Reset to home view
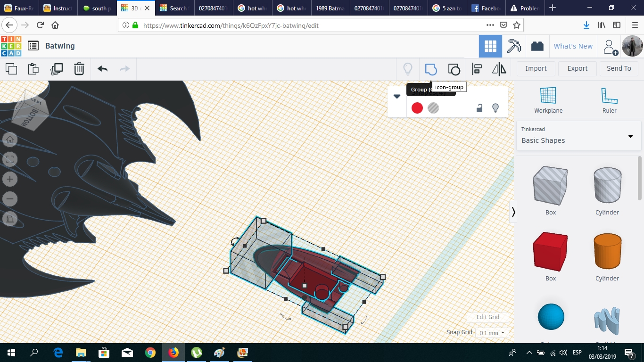 pos(10,140)
